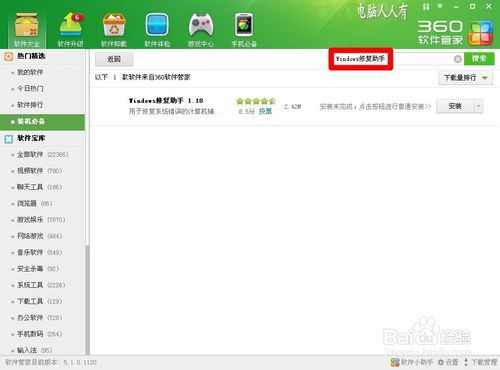Image resolution: width=500 pixels, height=370 pixels.
Task: Expand the arrow beside the 安装 button
Action: coord(478,106)
